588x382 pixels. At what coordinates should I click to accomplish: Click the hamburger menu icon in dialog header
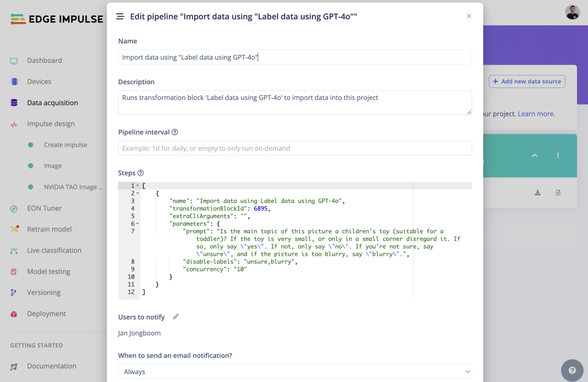[x=120, y=16]
